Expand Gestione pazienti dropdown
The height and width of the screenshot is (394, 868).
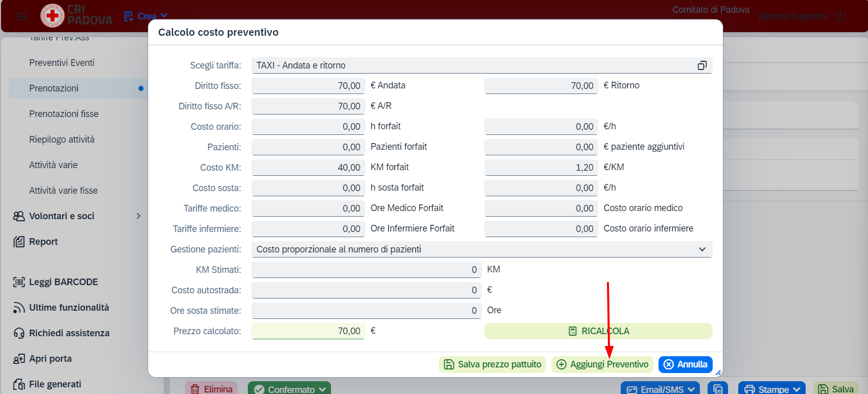482,249
